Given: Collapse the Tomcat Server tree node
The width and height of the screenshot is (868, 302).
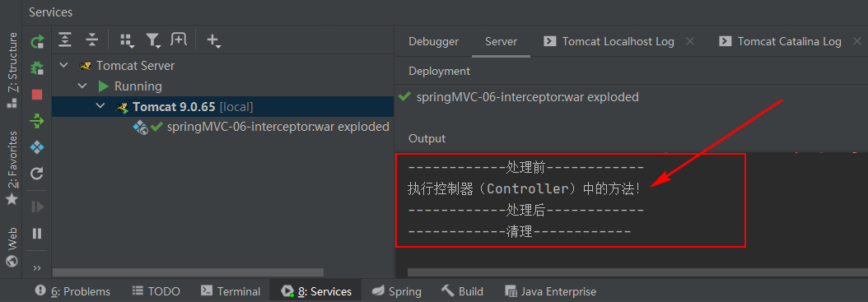Looking at the screenshot, I should point(64,65).
